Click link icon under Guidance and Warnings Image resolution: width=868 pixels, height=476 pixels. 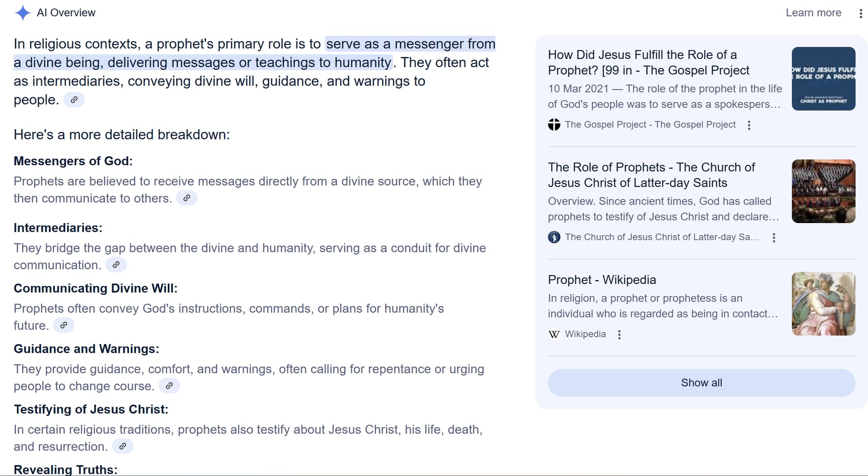(170, 386)
